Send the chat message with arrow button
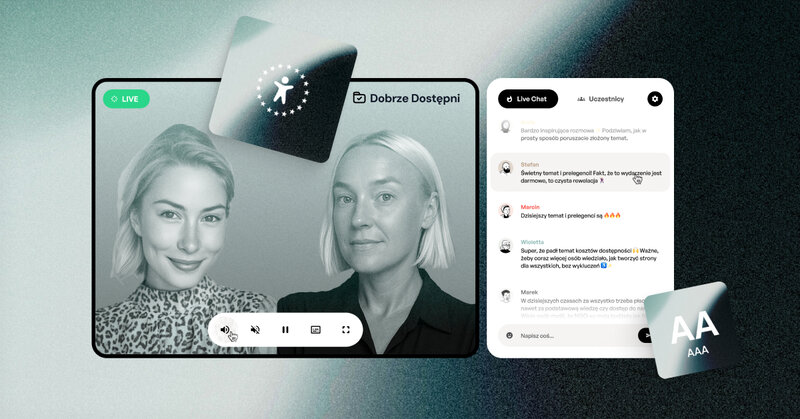Image resolution: width=800 pixels, height=419 pixels. (x=648, y=335)
